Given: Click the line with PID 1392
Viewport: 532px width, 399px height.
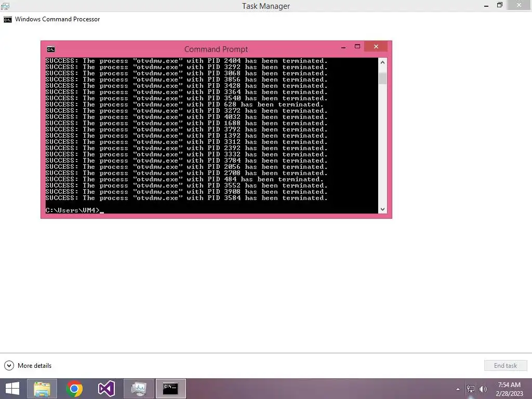Looking at the screenshot, I should click(187, 136).
